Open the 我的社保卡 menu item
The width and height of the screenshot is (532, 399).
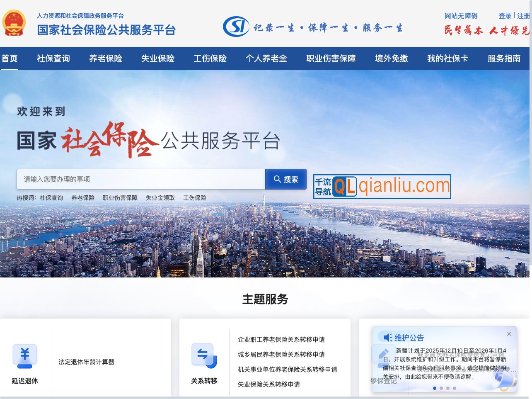448,58
